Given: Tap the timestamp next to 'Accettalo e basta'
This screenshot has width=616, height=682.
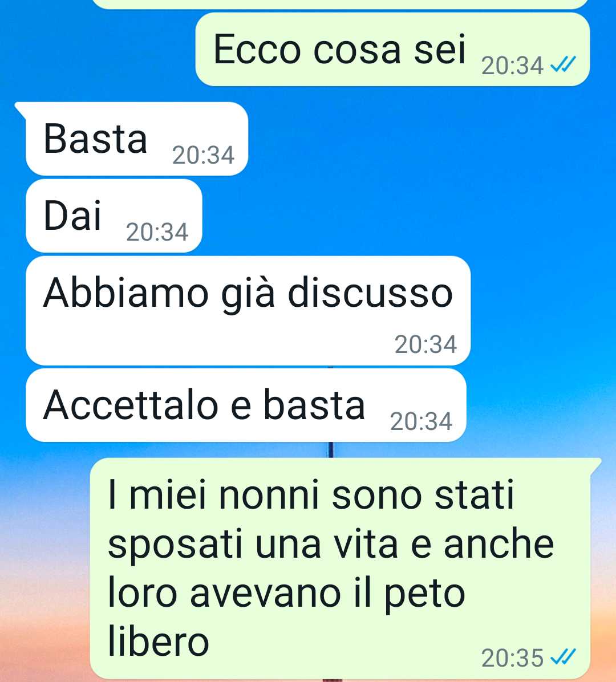Looking at the screenshot, I should tap(421, 422).
